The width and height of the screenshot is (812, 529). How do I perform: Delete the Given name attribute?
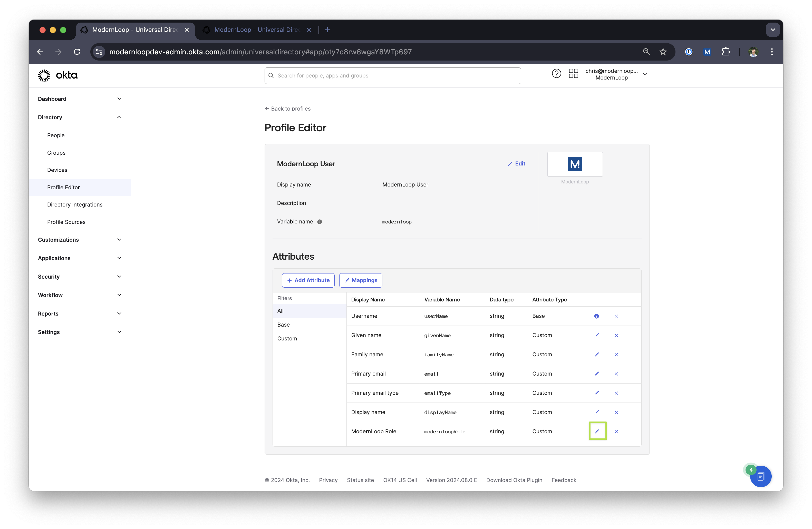point(616,335)
